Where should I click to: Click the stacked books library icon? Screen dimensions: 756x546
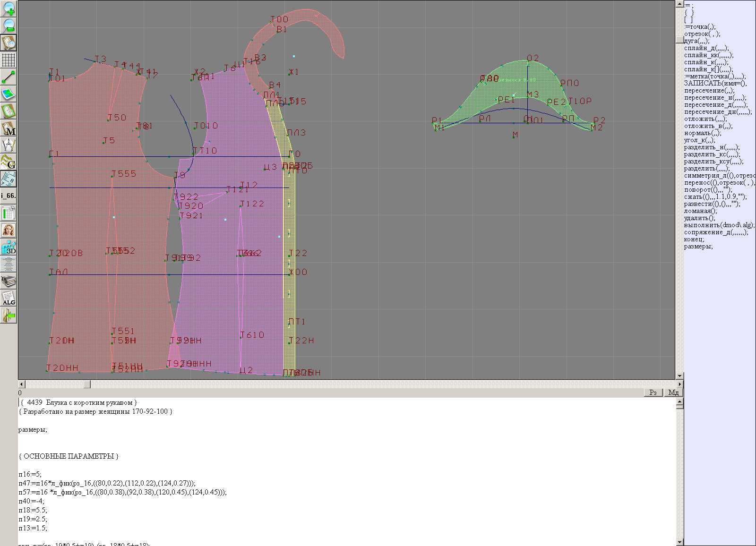click(x=9, y=282)
